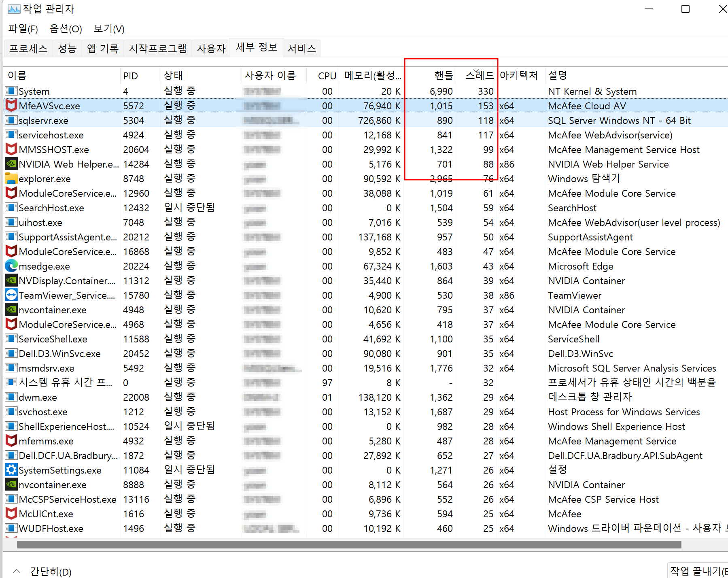728x578 pixels.
Task: Switch to the 성능 tab
Action: tap(67, 49)
